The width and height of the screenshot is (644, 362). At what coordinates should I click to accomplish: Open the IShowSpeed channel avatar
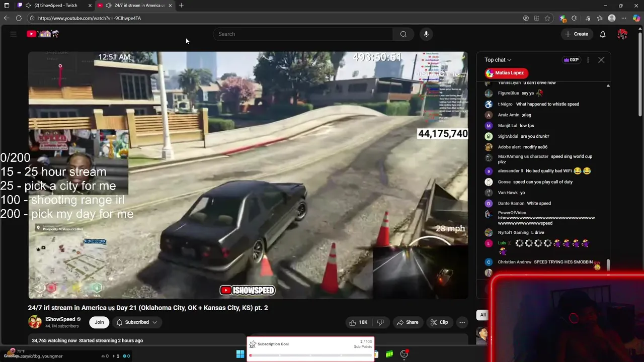tap(35, 322)
